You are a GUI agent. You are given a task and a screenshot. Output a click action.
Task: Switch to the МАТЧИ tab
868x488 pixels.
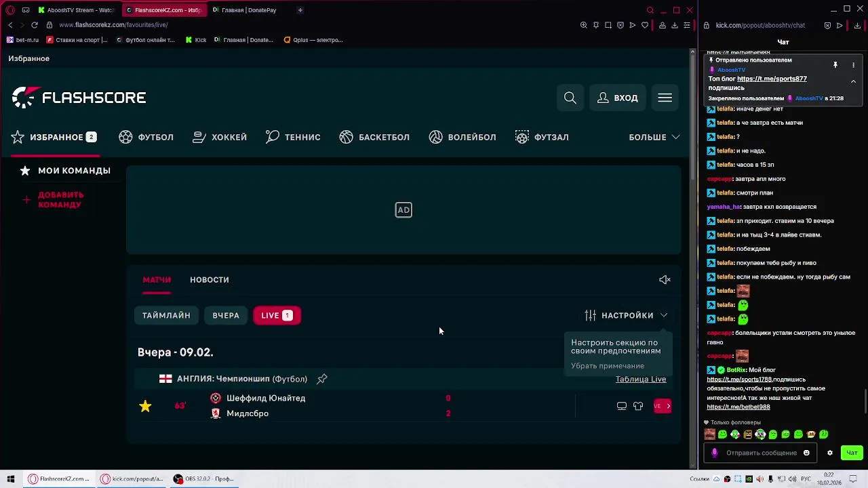click(157, 280)
